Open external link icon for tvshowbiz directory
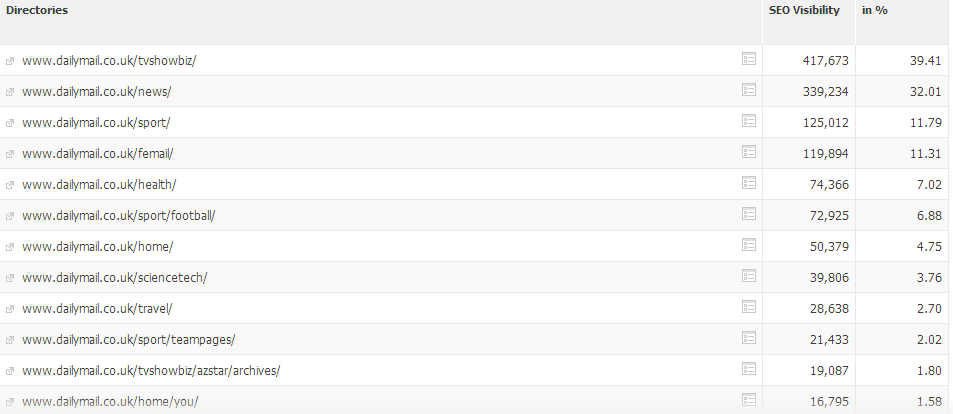953x414 pixels. click(x=10, y=61)
